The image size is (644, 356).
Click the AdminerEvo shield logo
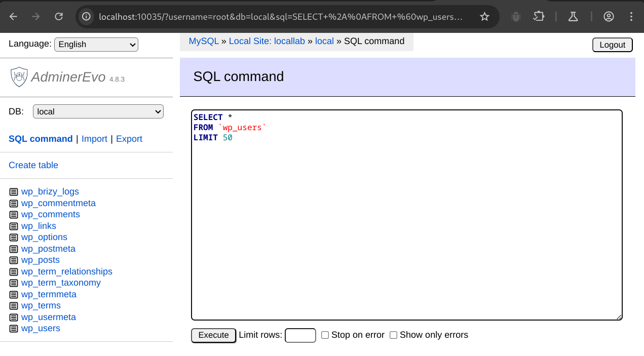coord(19,77)
